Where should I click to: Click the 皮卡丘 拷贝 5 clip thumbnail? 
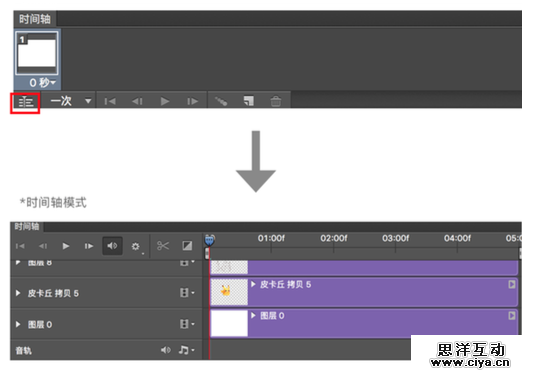(229, 292)
